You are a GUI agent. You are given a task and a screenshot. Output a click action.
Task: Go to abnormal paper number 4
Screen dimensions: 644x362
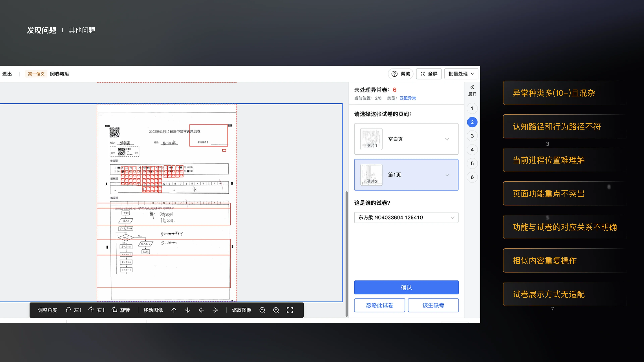coord(472,150)
